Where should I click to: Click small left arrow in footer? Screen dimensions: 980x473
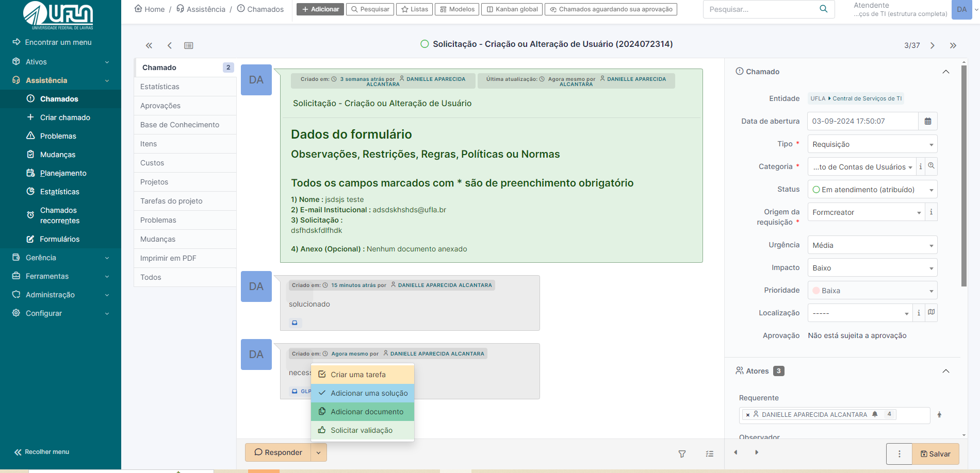pos(736,452)
